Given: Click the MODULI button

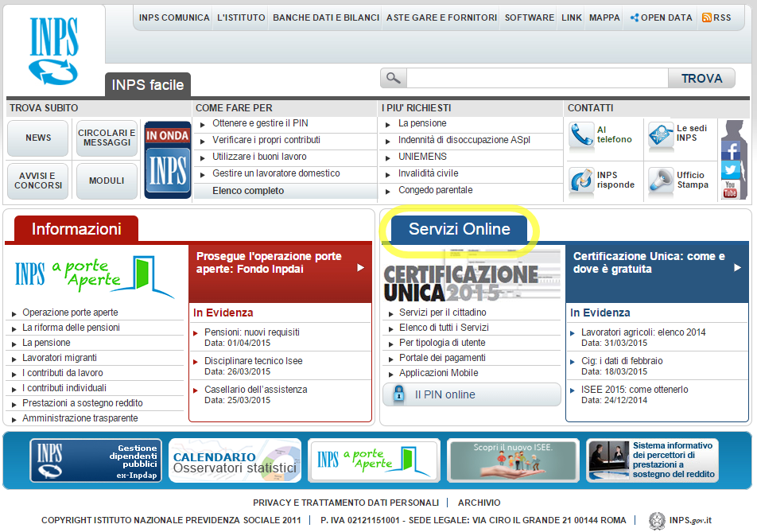Looking at the screenshot, I should [107, 181].
